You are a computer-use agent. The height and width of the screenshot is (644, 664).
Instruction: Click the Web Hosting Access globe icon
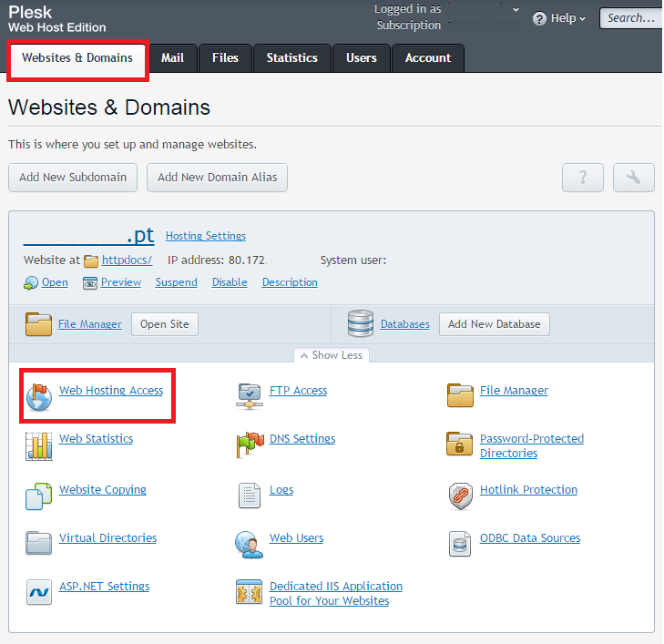tap(38, 396)
